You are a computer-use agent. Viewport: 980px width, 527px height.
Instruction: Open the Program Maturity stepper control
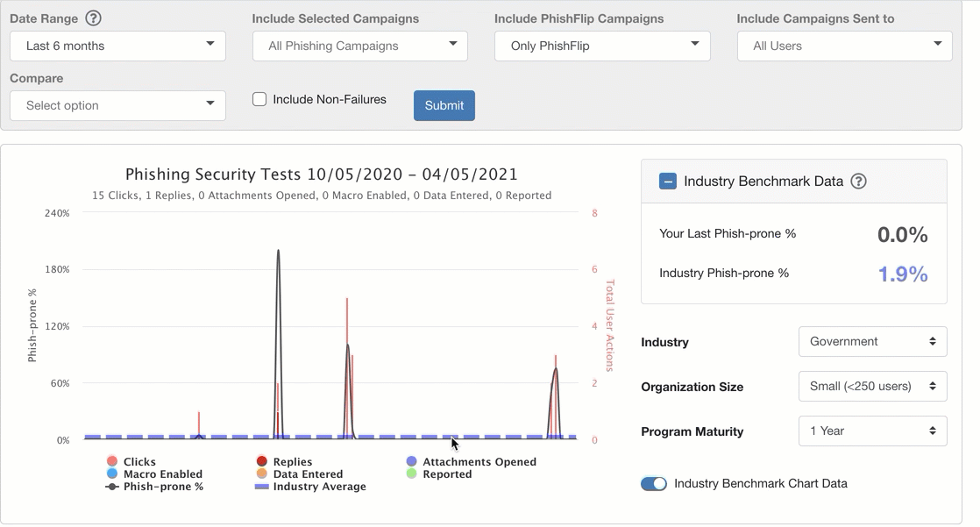[x=872, y=431]
